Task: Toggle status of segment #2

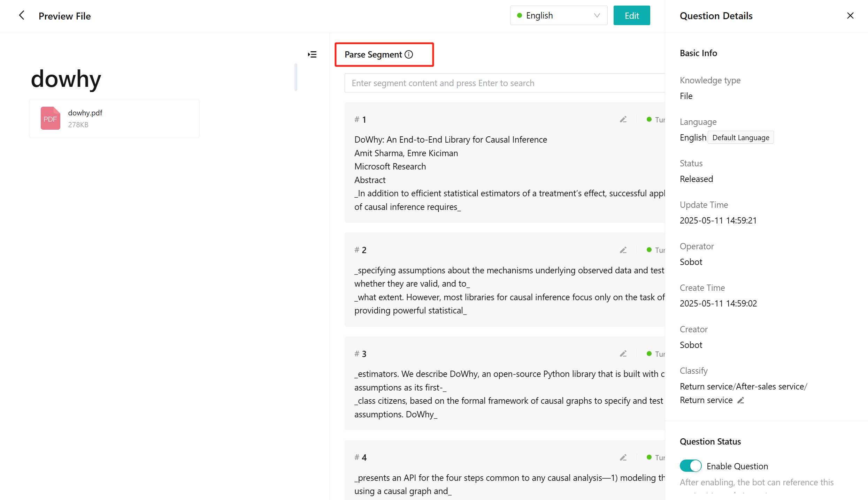Action: 656,250
